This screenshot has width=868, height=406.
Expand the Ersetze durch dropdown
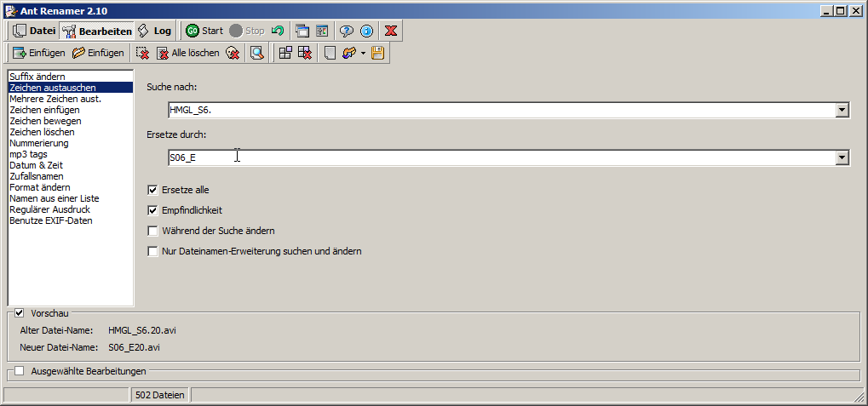pos(842,157)
